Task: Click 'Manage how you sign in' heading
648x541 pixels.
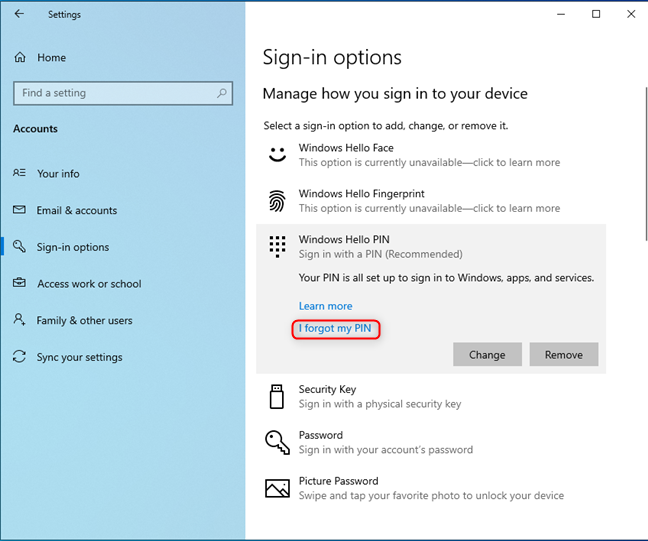Action: coord(395,94)
